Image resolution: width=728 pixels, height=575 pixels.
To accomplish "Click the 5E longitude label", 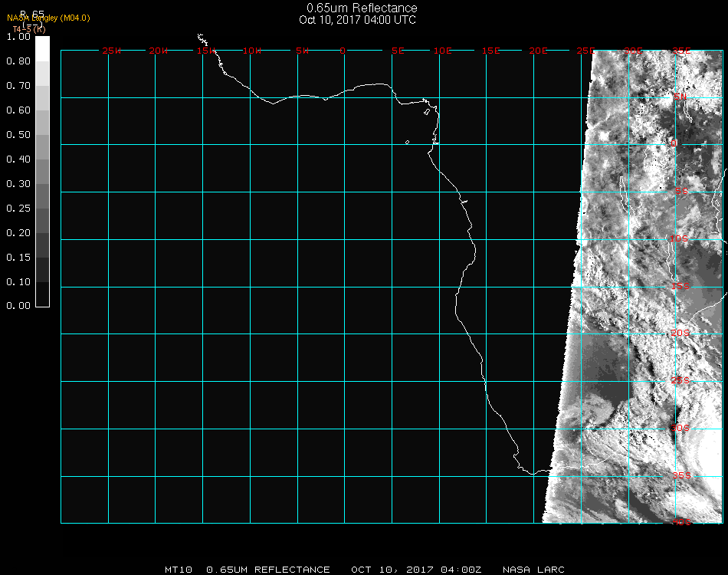I will [x=398, y=51].
